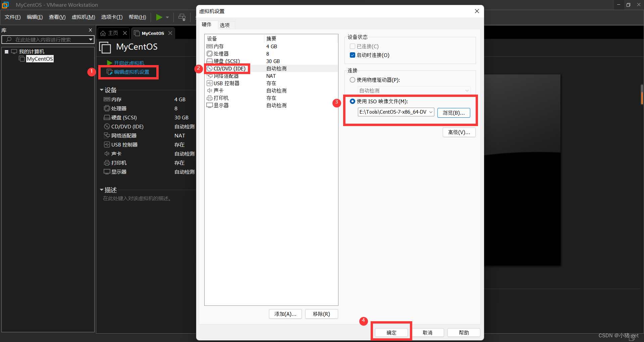
Task: Open the power options dropdown arrow next to the play button
Action: [167, 17]
